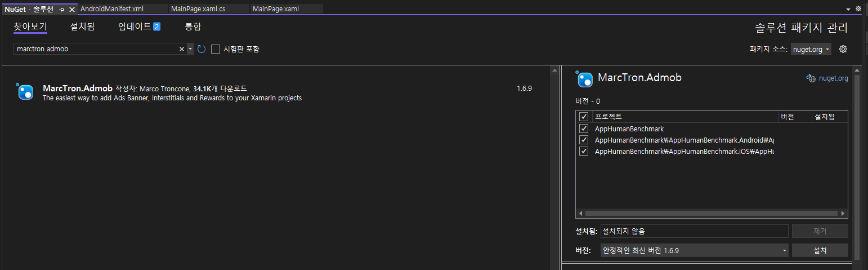This screenshot has width=868, height=270.
Task: Open the package source dropdown nuget.org
Action: click(x=811, y=49)
